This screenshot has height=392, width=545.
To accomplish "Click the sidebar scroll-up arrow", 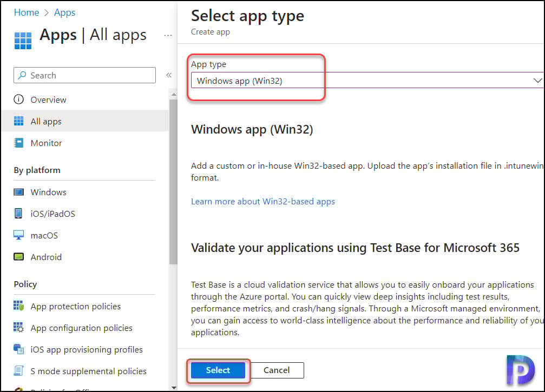I will [x=174, y=95].
